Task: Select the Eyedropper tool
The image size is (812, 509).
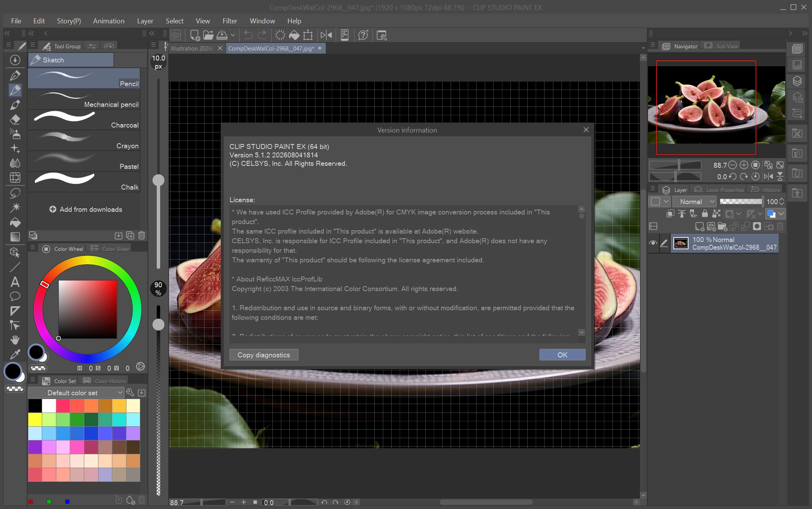Action: click(x=15, y=355)
